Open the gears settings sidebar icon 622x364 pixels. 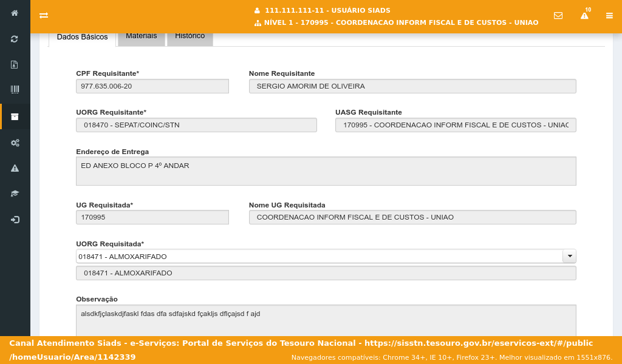coord(15,143)
